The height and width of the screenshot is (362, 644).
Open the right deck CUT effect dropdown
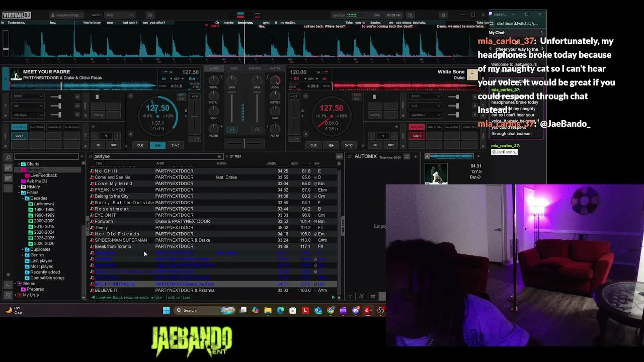pos(426,106)
